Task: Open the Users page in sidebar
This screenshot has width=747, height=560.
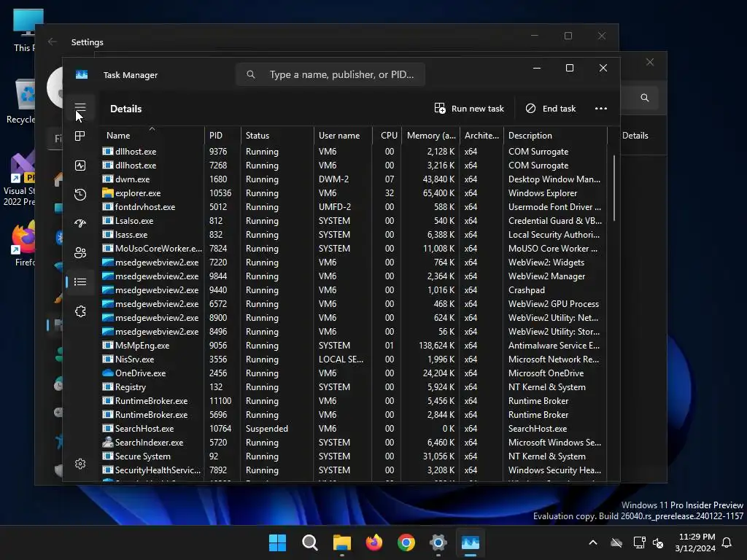Action: tap(80, 252)
